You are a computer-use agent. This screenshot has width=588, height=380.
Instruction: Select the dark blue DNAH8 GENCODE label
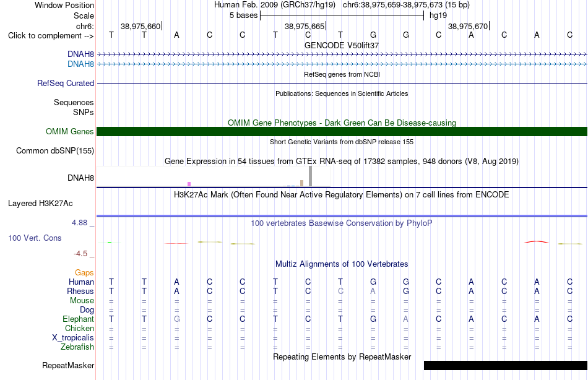(80, 54)
